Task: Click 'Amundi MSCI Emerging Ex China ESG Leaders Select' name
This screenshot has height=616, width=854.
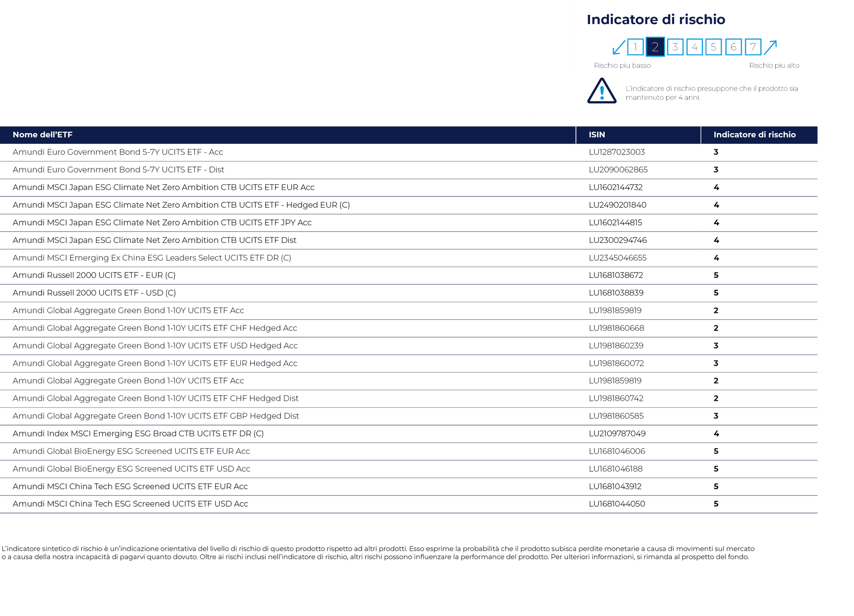Action: [152, 258]
